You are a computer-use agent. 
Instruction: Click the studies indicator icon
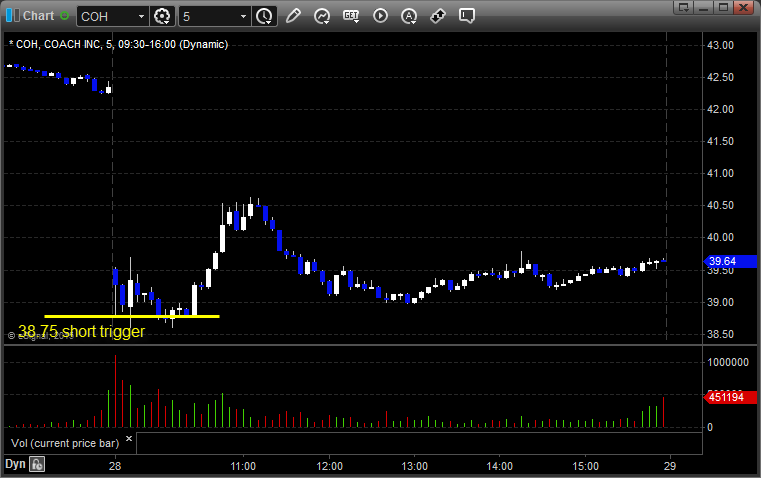tap(322, 16)
